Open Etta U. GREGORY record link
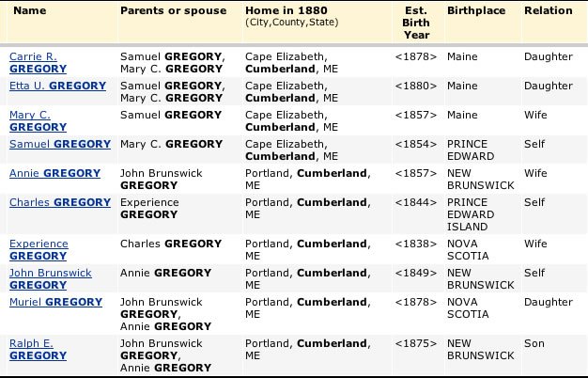 [x=57, y=86]
